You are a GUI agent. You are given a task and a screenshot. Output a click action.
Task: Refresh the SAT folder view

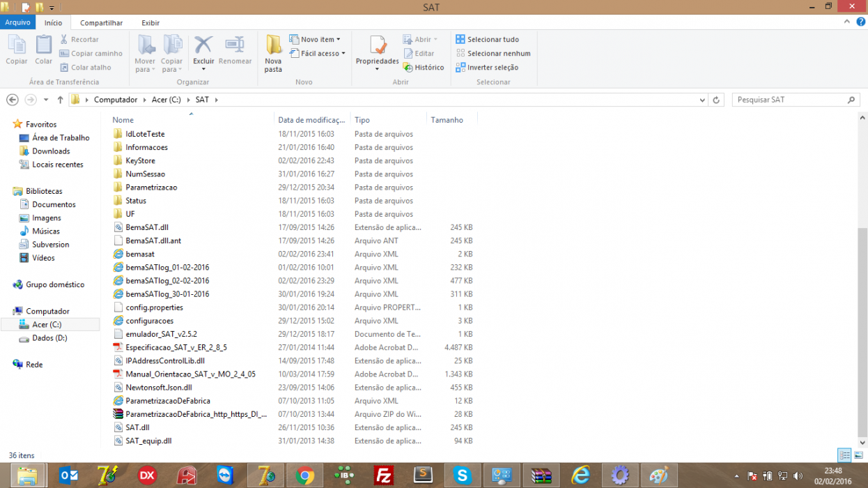[x=717, y=100]
